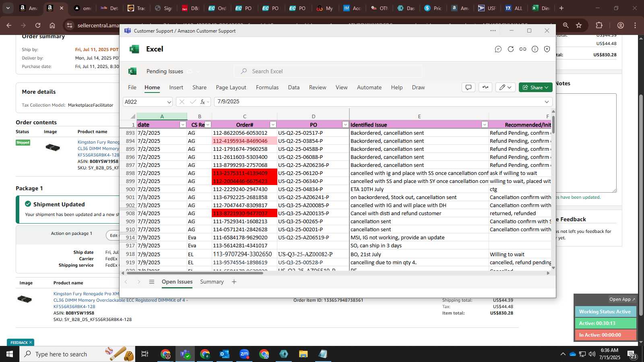Screen dimensions: 644x362
Task: Go to the next sheet arrow
Action: point(139,282)
